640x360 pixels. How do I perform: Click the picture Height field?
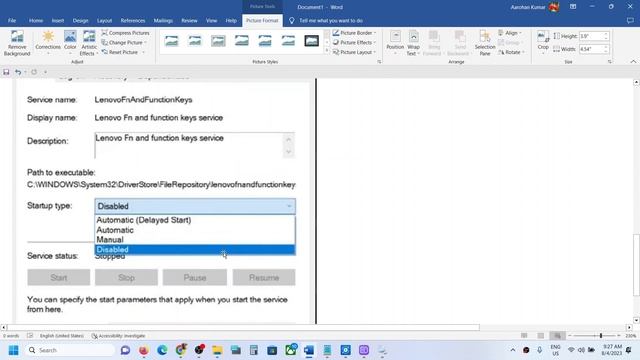click(591, 36)
